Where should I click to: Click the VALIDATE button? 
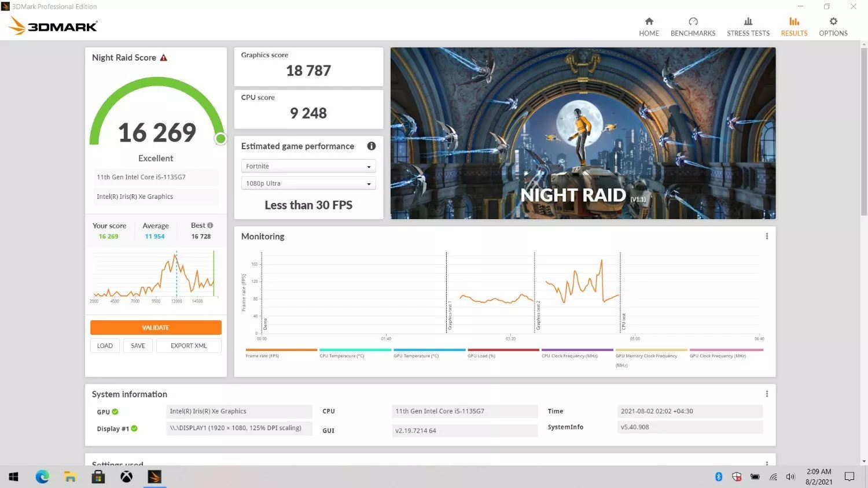[156, 327]
